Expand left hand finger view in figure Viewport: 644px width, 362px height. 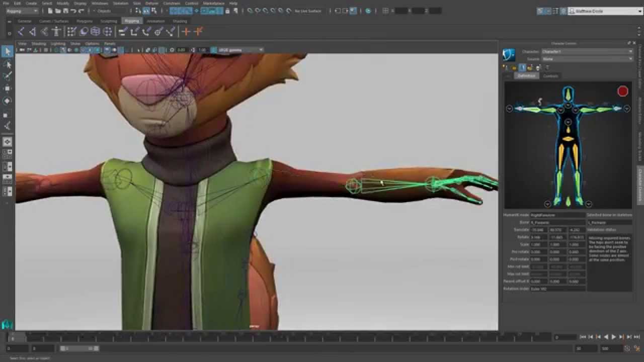click(x=627, y=109)
